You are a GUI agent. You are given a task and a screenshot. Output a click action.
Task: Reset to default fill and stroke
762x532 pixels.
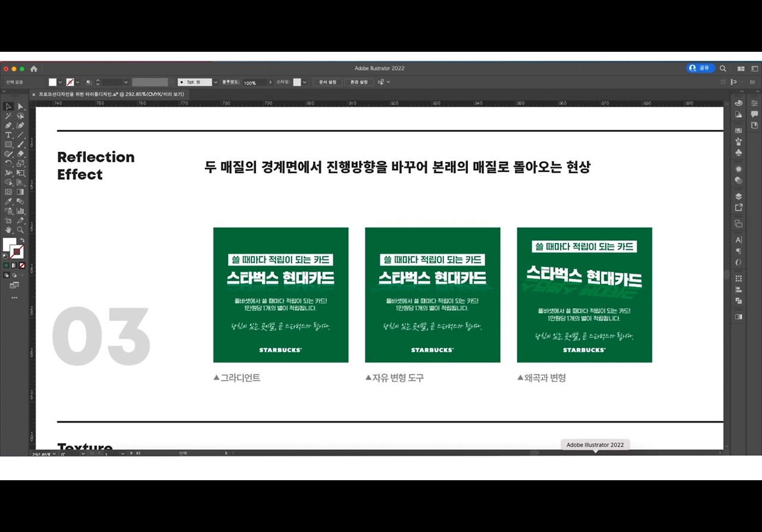point(5,256)
